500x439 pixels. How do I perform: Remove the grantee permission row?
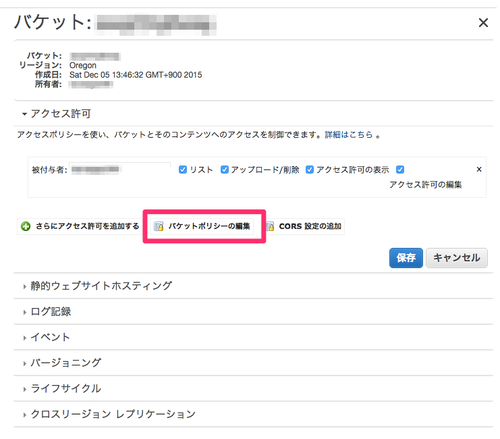click(x=479, y=169)
